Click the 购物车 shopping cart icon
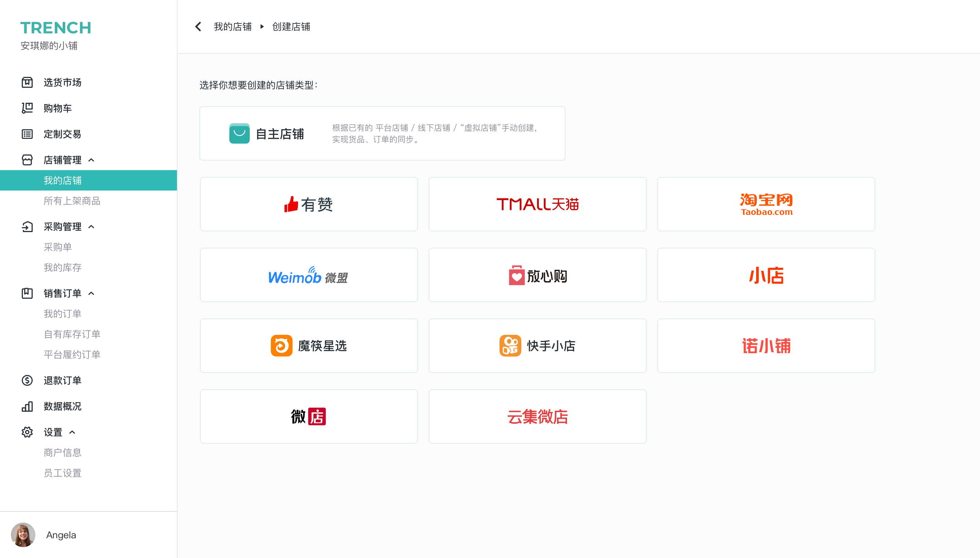The image size is (980, 558). click(27, 108)
